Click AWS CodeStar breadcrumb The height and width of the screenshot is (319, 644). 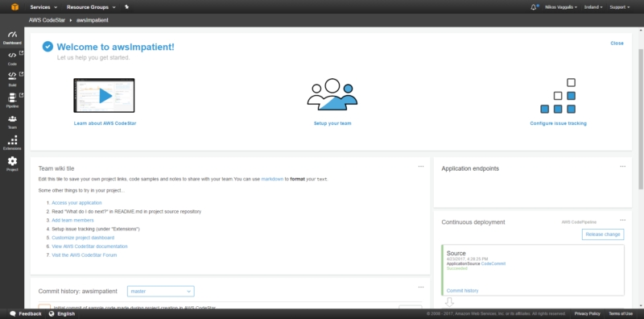[x=47, y=19]
